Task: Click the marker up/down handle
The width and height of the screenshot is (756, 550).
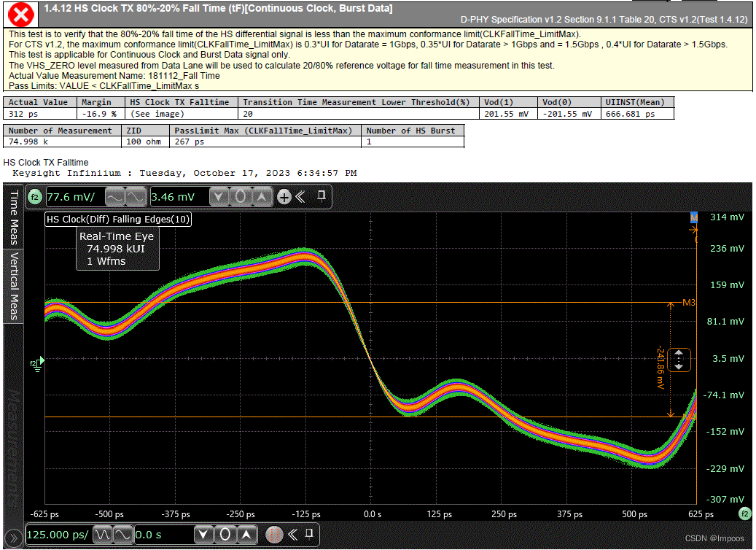Action: 679,360
